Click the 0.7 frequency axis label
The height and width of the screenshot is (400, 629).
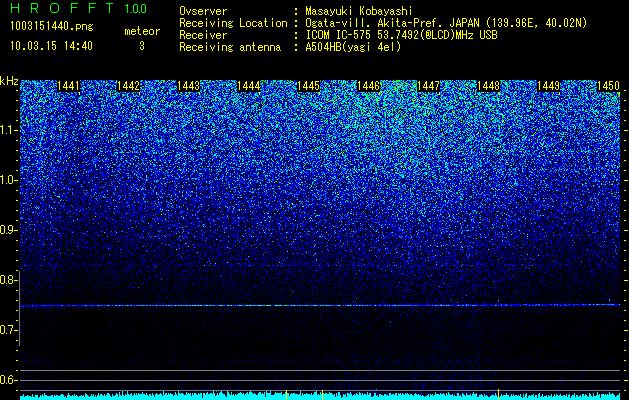pos(8,330)
